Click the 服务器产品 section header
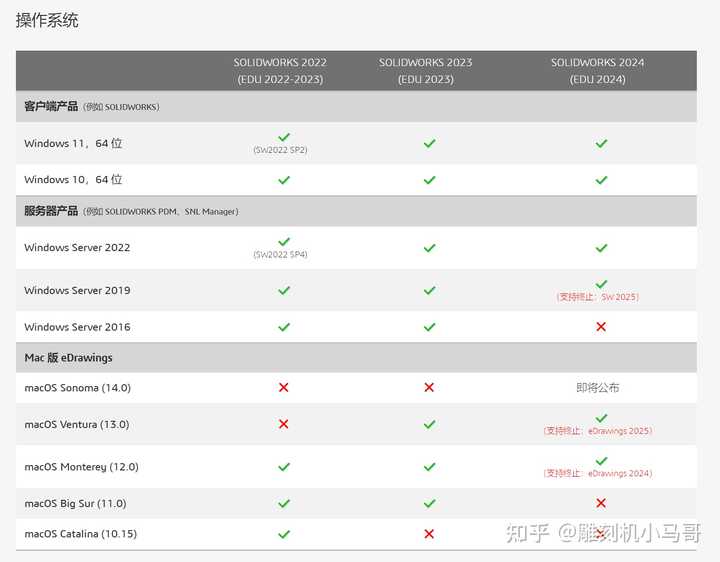720x562 pixels. pyautogui.click(x=356, y=211)
